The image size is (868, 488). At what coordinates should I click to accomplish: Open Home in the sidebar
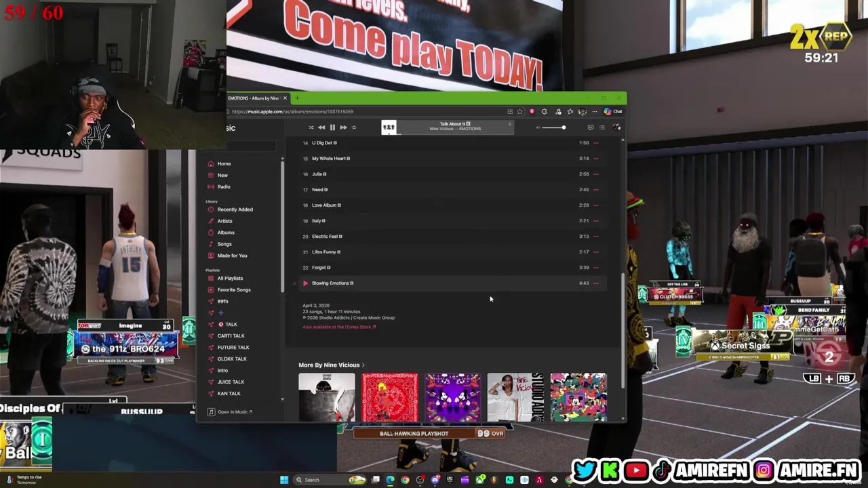[x=224, y=163]
